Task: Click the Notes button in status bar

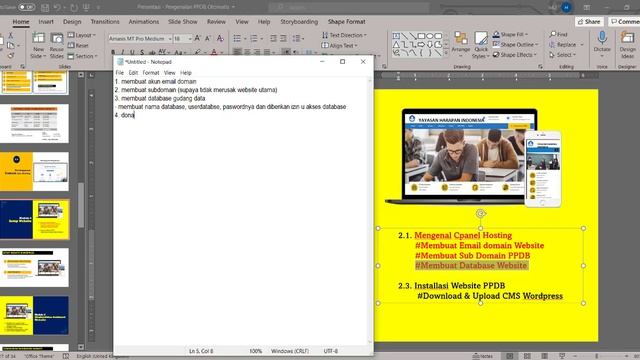Action: 482,356
